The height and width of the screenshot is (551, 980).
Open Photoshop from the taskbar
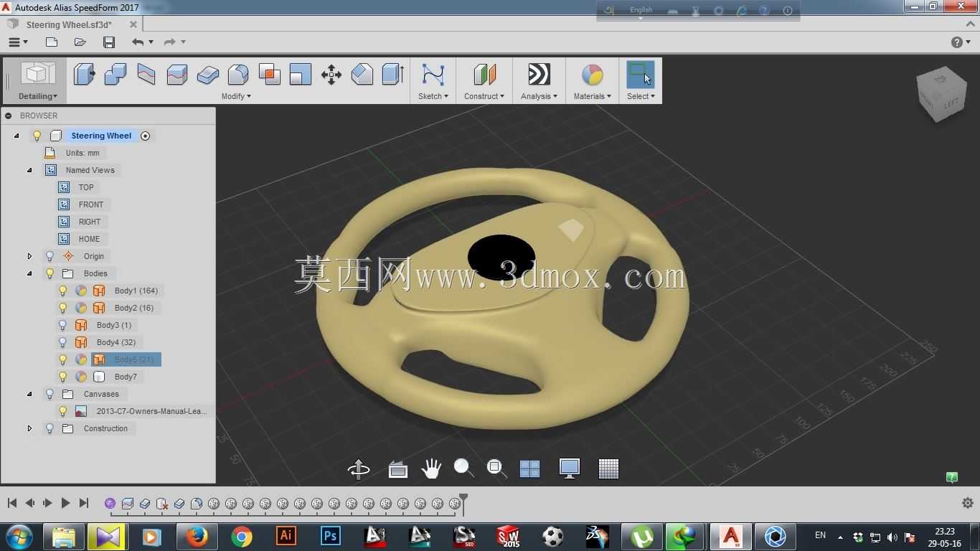click(331, 536)
